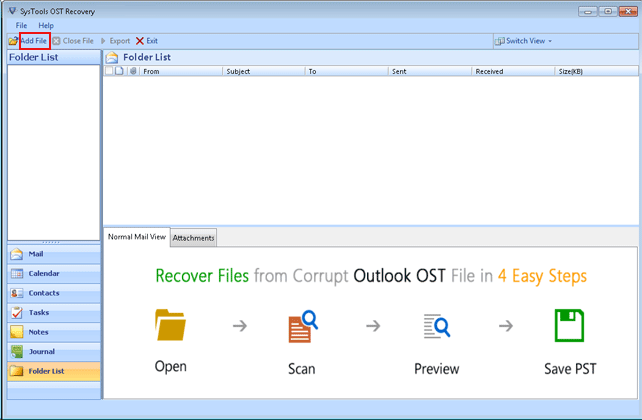Screen dimensions: 642x420
Task: Click the Export arrow icon
Action: click(x=103, y=41)
